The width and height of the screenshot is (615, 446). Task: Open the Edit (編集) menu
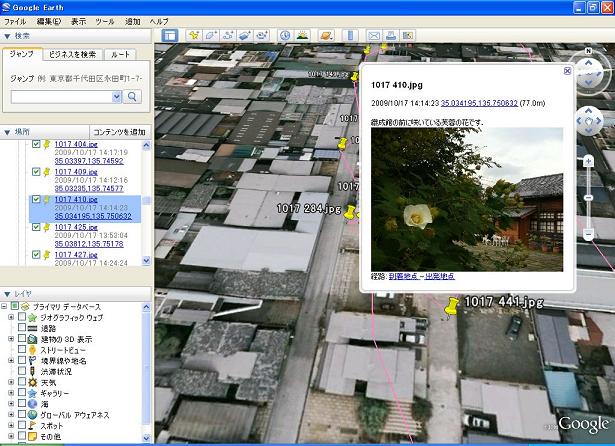pos(49,22)
